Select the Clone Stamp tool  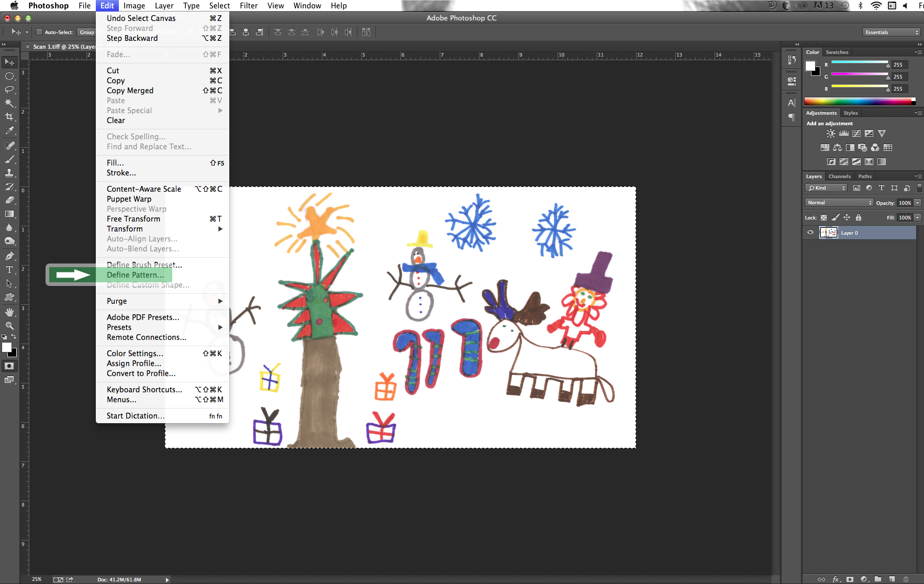[x=9, y=173]
